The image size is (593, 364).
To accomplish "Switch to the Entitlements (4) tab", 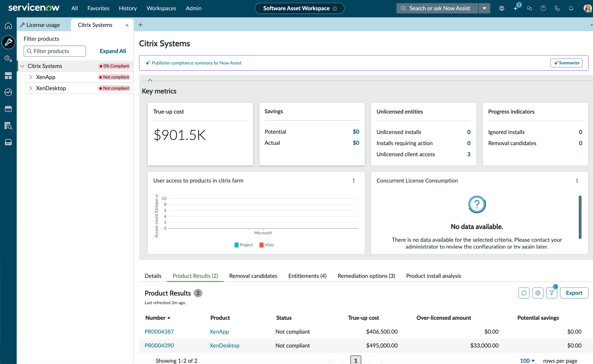I will (307, 276).
